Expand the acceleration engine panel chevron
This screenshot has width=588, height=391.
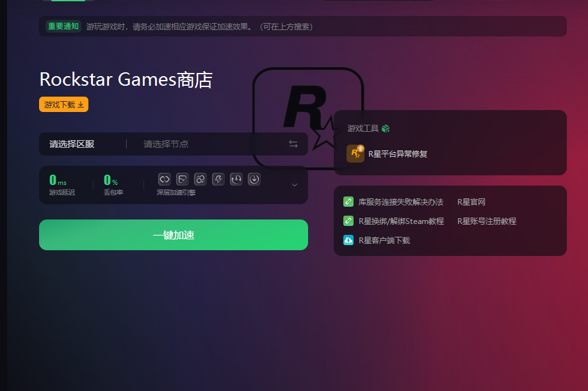click(295, 185)
